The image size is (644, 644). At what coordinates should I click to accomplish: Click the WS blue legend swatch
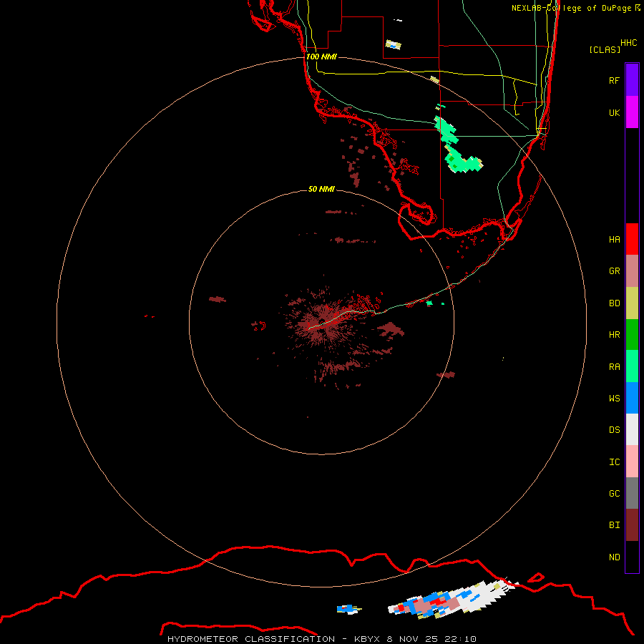(x=632, y=398)
